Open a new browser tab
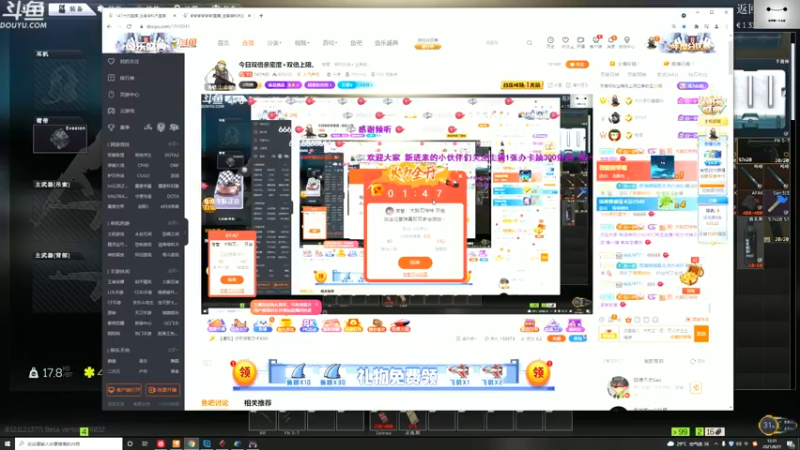The width and height of the screenshot is (800, 450). [261, 16]
